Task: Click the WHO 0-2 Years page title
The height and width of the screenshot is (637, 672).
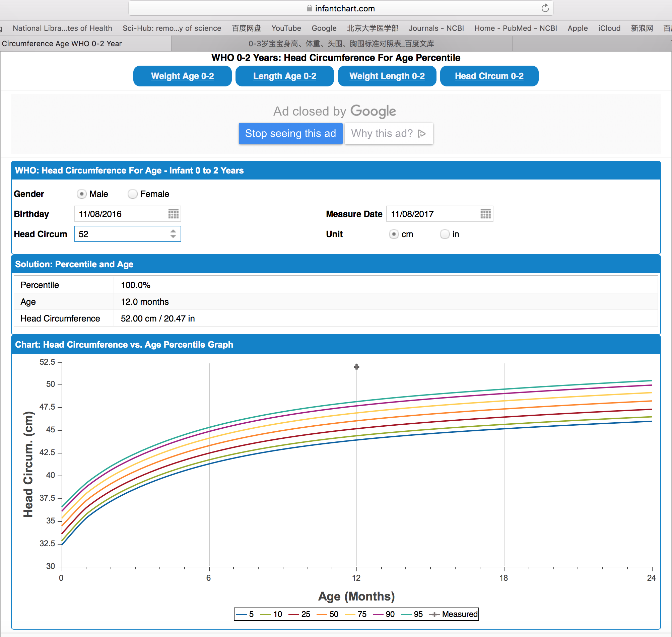Action: coord(336,58)
